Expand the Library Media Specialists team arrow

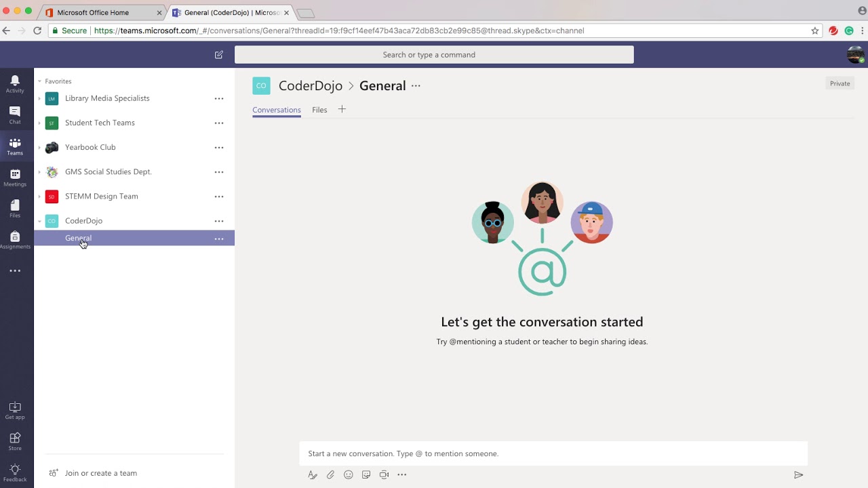[39, 99]
